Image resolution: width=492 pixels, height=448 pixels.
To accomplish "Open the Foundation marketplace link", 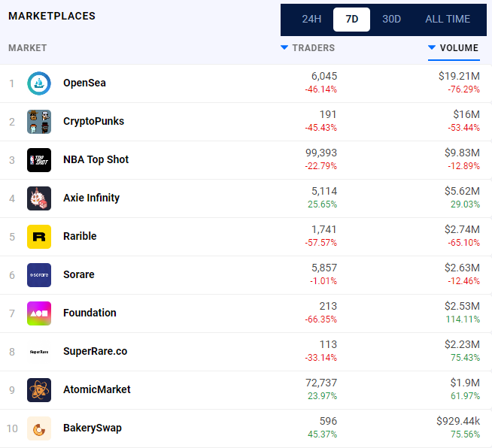I will point(90,313).
